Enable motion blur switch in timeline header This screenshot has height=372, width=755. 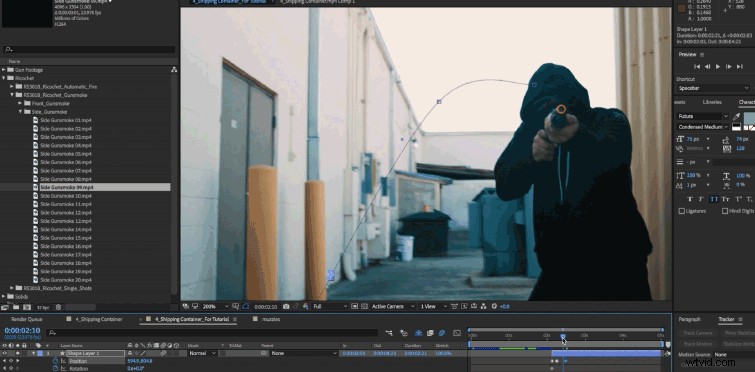click(442, 333)
